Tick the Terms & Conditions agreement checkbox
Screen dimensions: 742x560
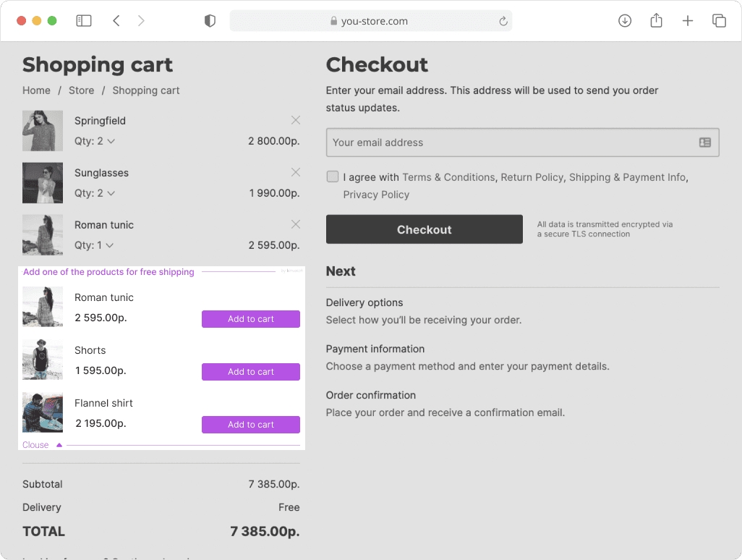pos(333,177)
